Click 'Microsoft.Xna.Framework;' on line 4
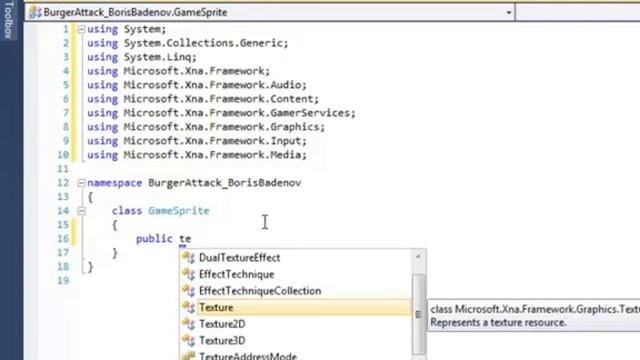 (x=197, y=71)
